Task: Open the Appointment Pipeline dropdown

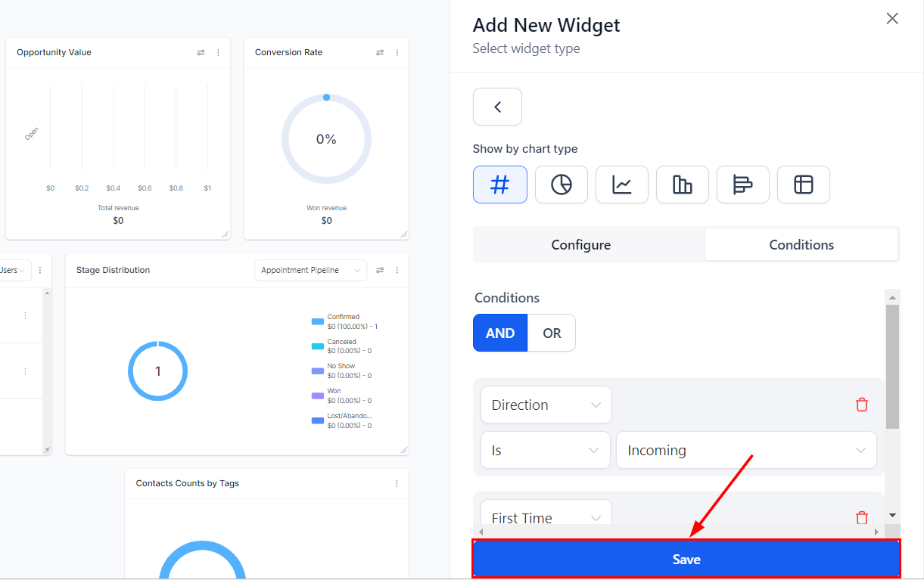Action: pyautogui.click(x=310, y=270)
